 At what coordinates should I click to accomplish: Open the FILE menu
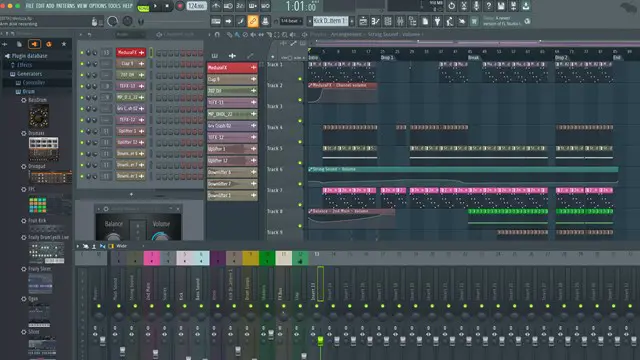(x=29, y=6)
